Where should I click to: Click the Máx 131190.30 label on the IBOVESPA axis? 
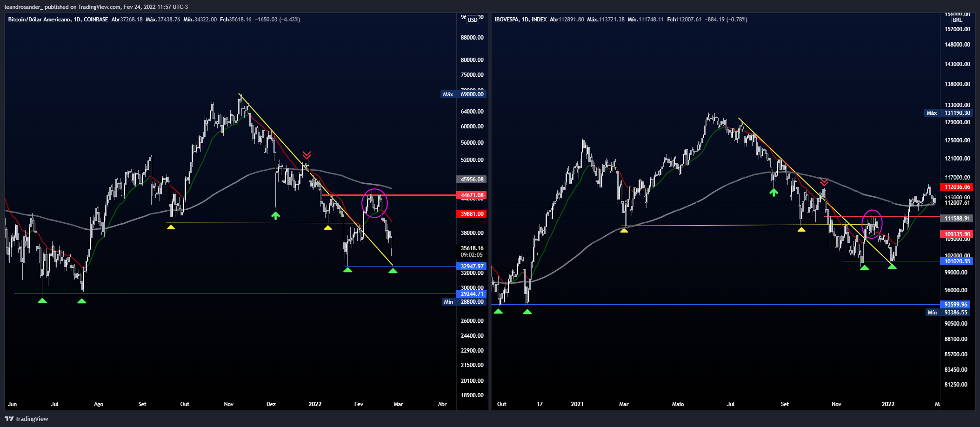[949, 113]
